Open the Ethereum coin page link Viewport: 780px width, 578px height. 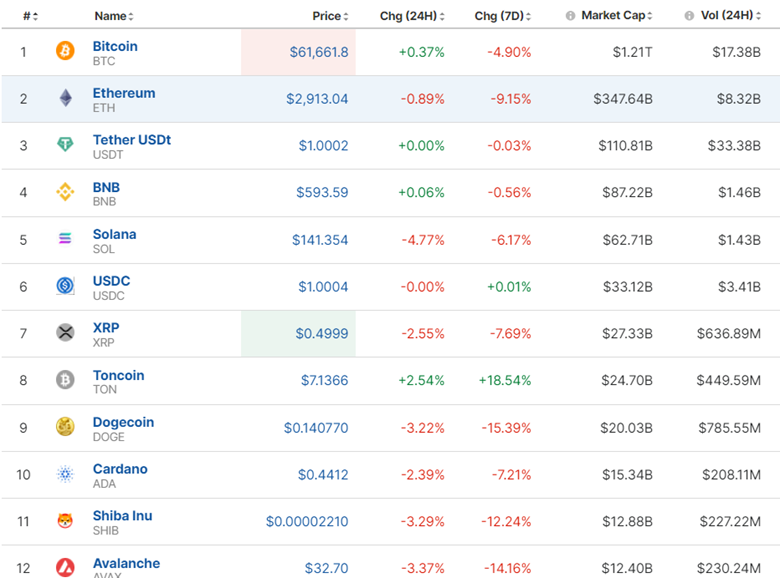[124, 93]
